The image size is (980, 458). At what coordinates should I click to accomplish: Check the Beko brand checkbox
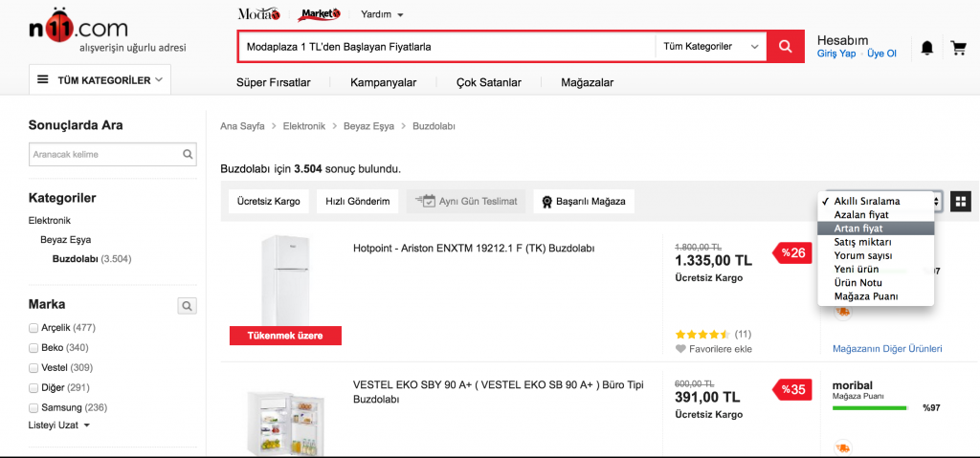(x=33, y=347)
